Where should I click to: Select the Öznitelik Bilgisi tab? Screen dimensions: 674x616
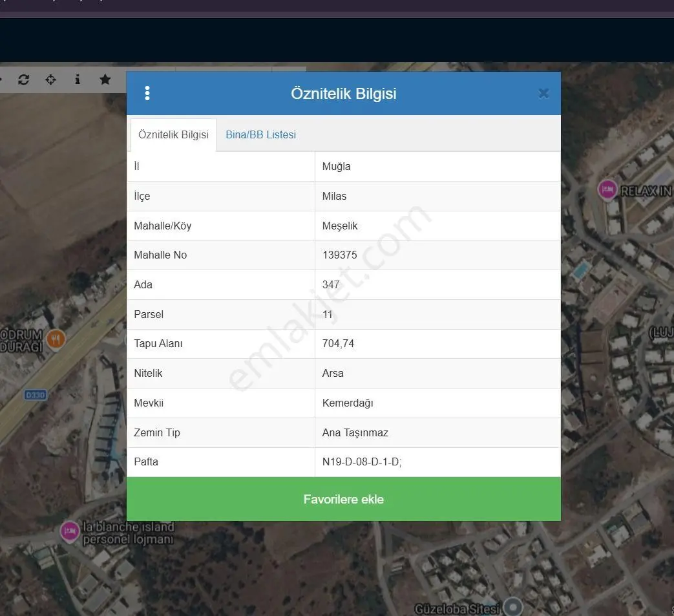point(173,134)
